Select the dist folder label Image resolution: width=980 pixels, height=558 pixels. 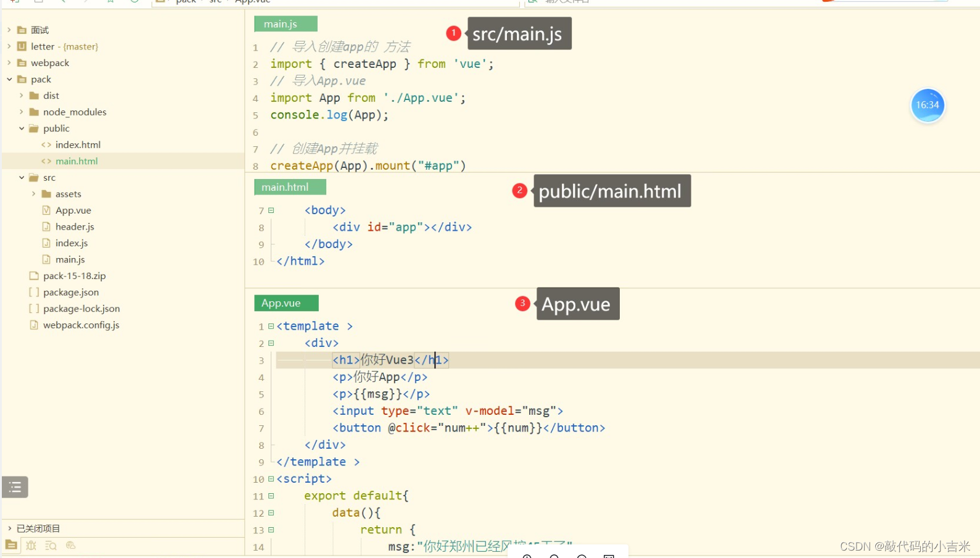pyautogui.click(x=51, y=96)
